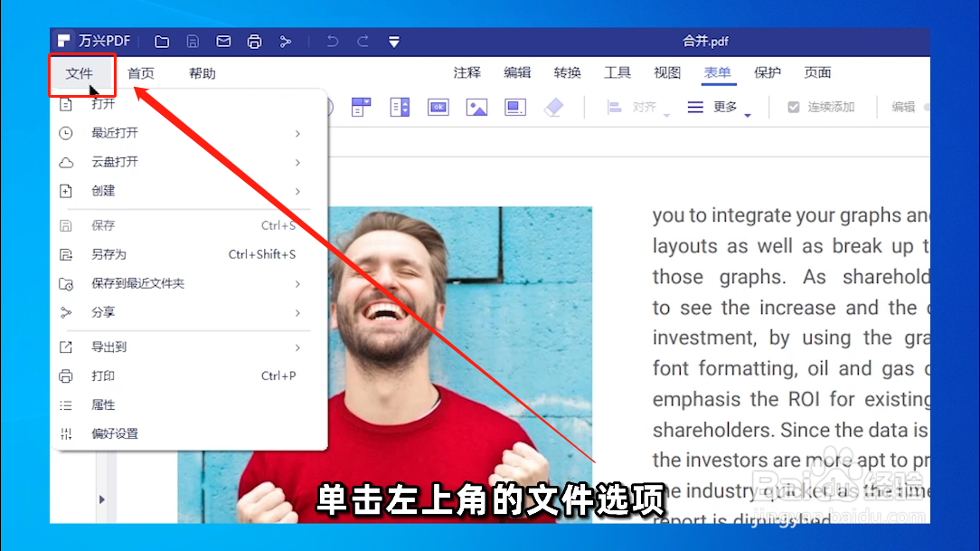Click the export icon beside 导出到
980x551 pixels.
tap(66, 347)
